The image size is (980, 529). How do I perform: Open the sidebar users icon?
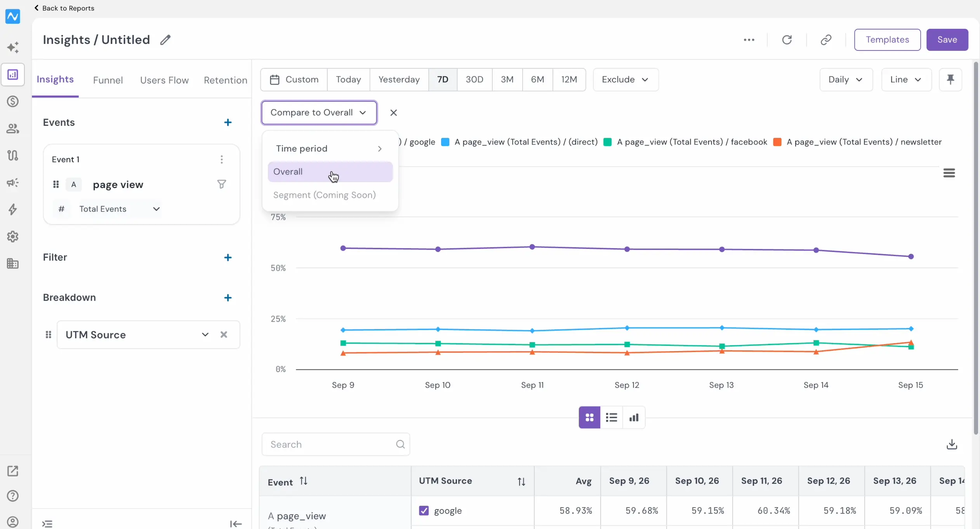(13, 129)
